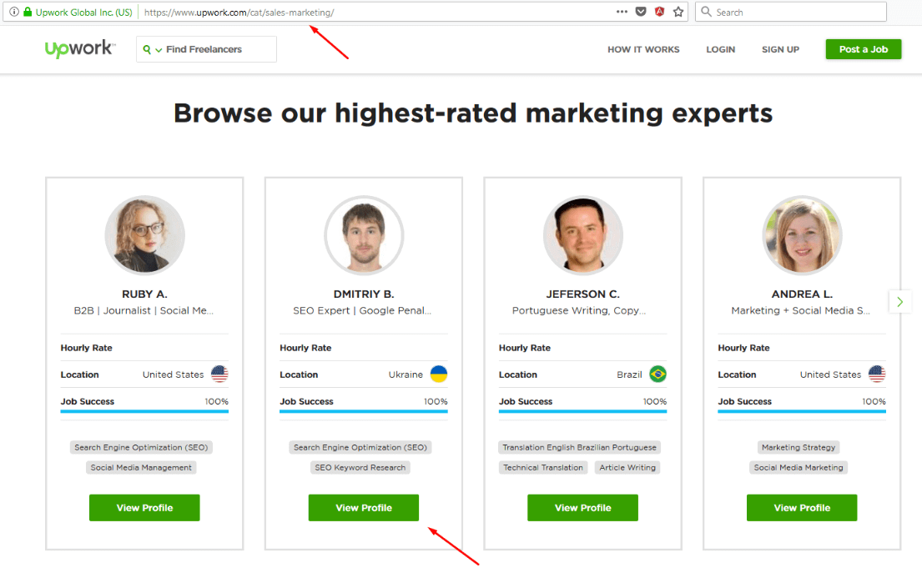This screenshot has height=588, width=922.
Task: Click the Technical Translation skill tag
Action: click(x=542, y=467)
